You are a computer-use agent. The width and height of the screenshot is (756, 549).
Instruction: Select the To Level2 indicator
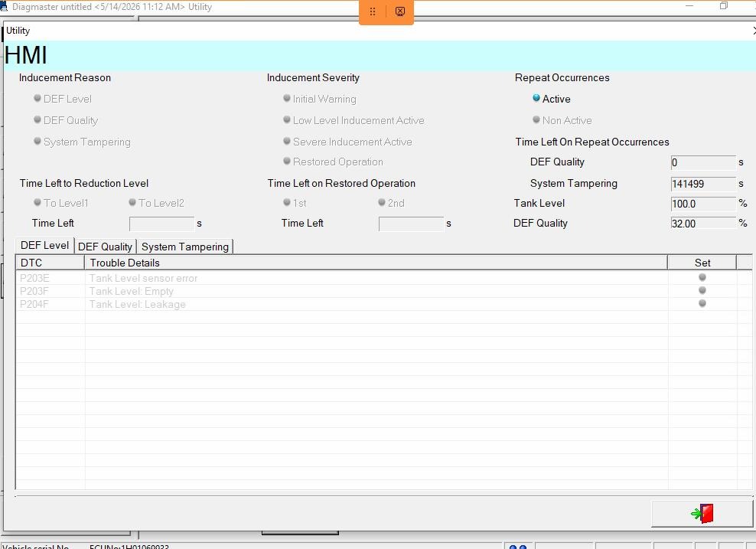click(x=132, y=202)
